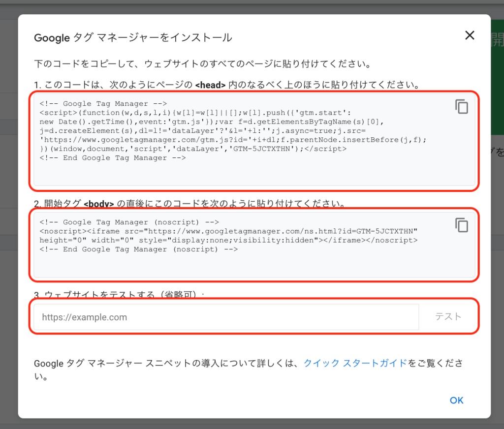Viewport: 504px width, 429px height.
Task: Close the Tag Manager install dialog
Action: point(470,35)
